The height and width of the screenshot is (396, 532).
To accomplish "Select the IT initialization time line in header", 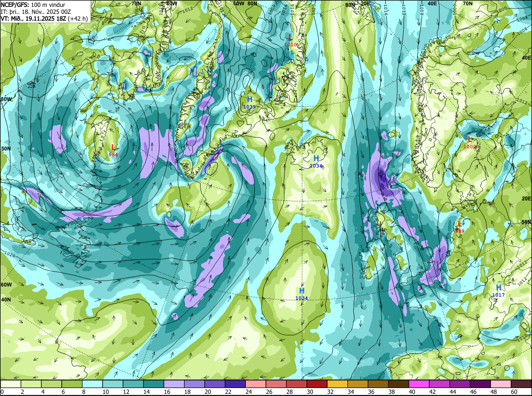I will tap(36, 12).
